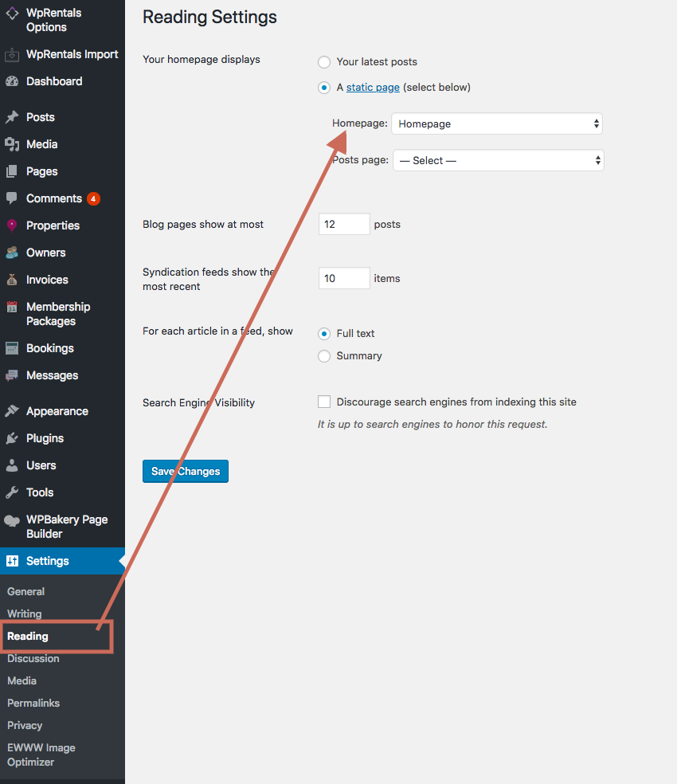Click the Properties map pin icon
Viewport: 677px width, 784px height.
coord(12,225)
